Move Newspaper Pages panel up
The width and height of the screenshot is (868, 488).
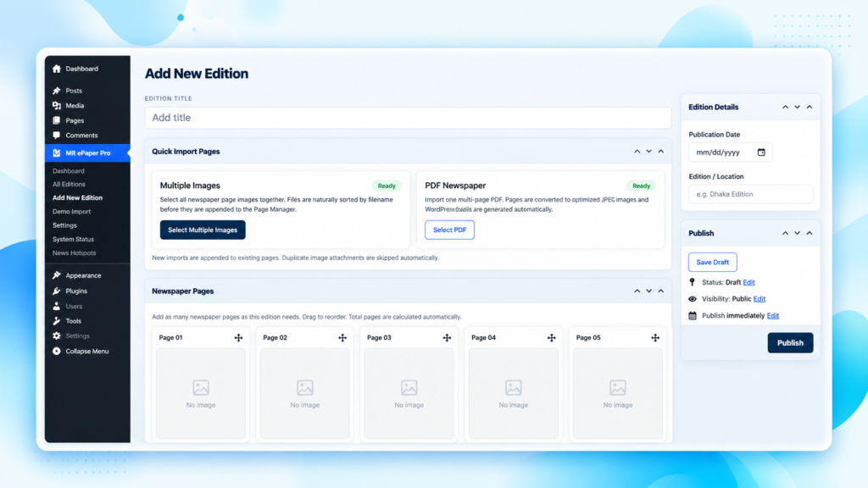click(x=637, y=291)
